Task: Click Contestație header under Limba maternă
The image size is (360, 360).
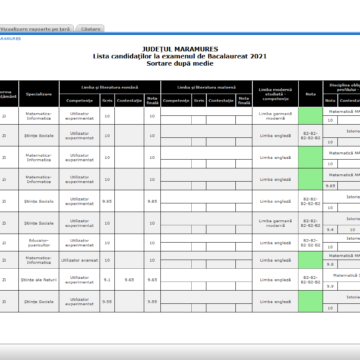Action: point(221,101)
